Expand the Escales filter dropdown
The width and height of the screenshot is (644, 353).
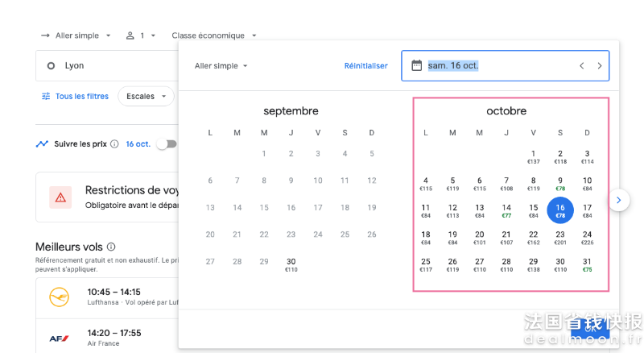click(146, 96)
